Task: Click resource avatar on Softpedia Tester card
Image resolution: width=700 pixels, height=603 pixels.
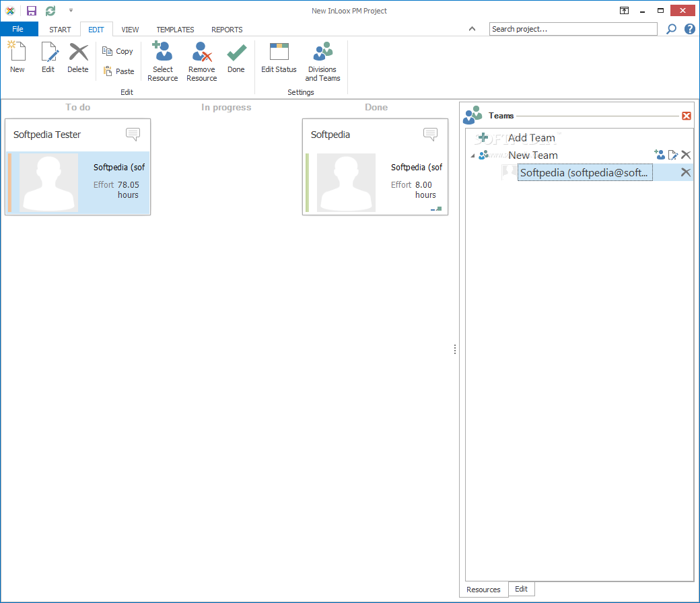Action: 48,182
